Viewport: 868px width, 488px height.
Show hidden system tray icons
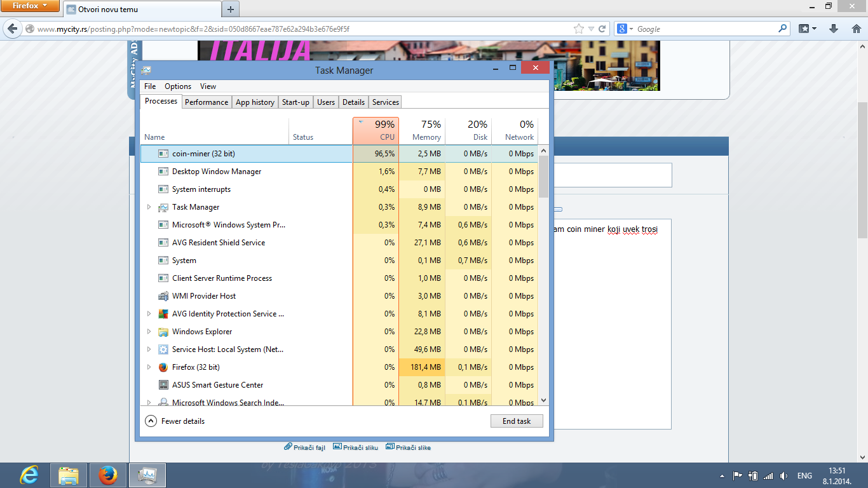[722, 476]
